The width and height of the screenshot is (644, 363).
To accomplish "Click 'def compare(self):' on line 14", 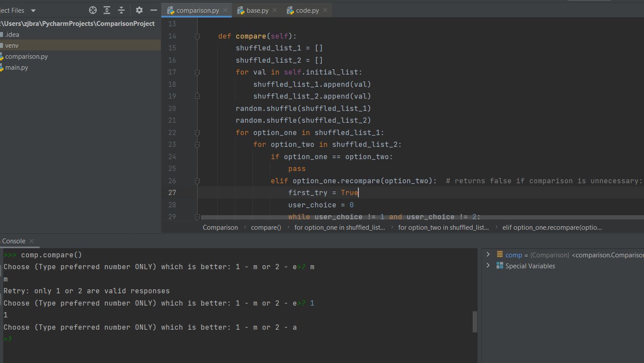I will click(258, 36).
